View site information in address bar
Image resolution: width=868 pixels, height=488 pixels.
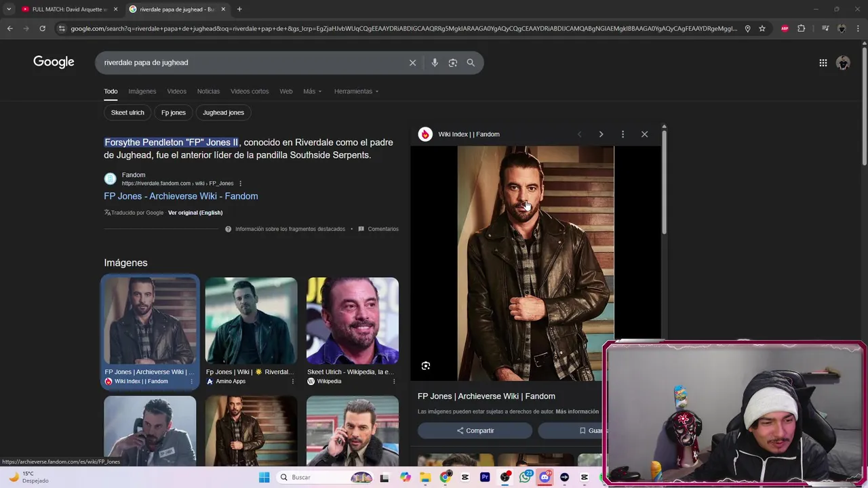coord(61,28)
